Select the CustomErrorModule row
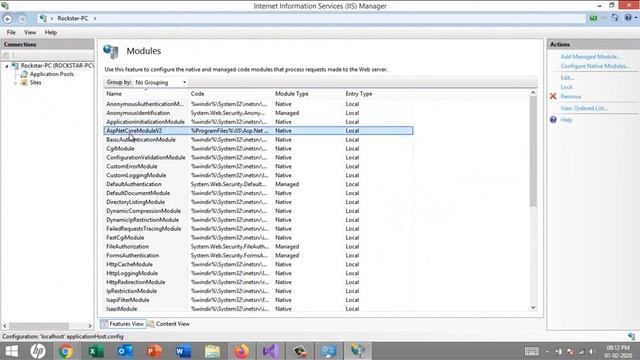Image resolution: width=640 pixels, height=360 pixels. [x=258, y=167]
